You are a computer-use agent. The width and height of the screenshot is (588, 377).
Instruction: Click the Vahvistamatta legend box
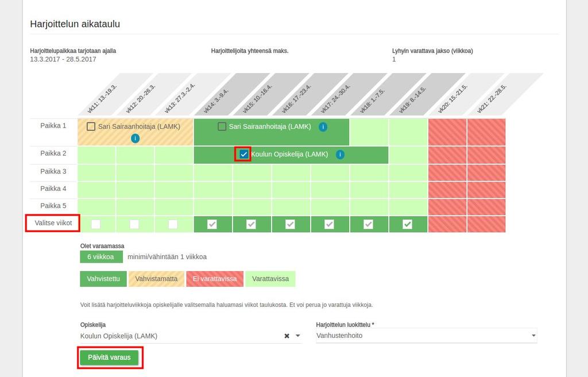coord(156,279)
